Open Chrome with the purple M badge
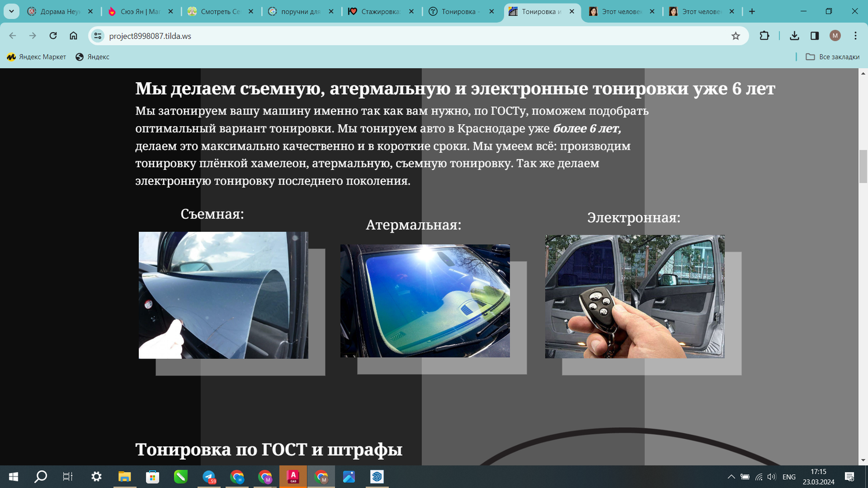 (265, 476)
